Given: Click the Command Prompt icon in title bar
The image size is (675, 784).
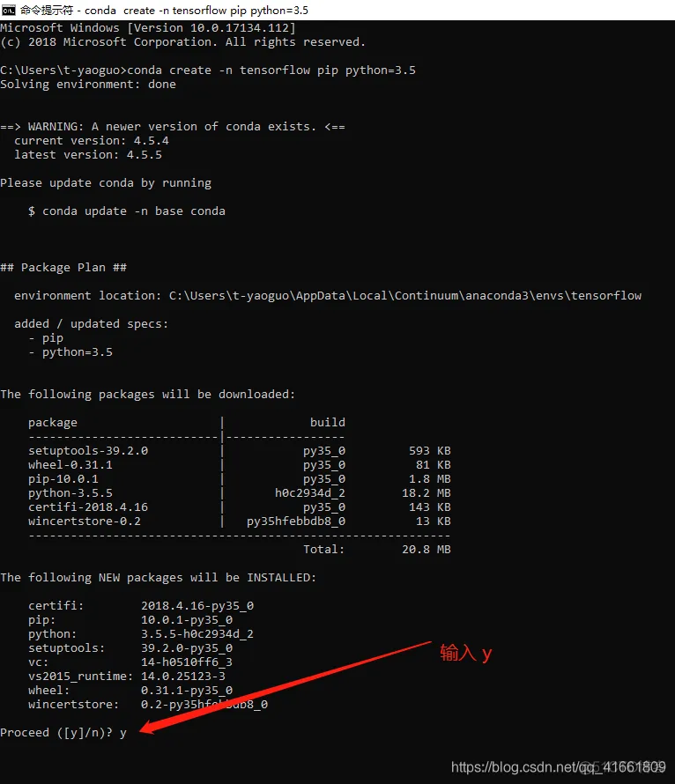Looking at the screenshot, I should coord(9,10).
